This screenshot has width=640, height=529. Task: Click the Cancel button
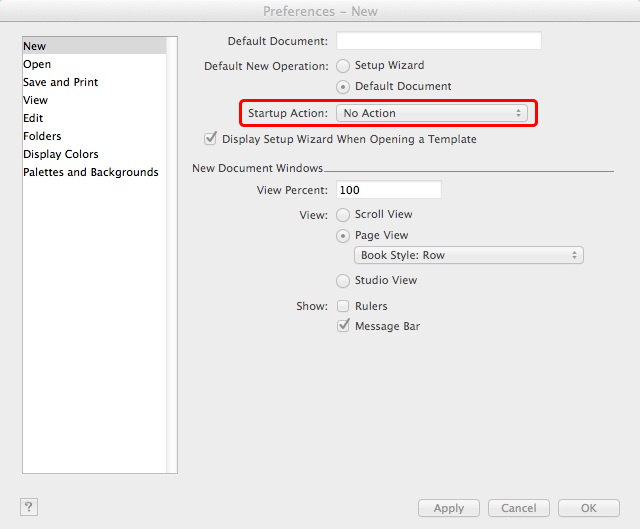(x=518, y=508)
